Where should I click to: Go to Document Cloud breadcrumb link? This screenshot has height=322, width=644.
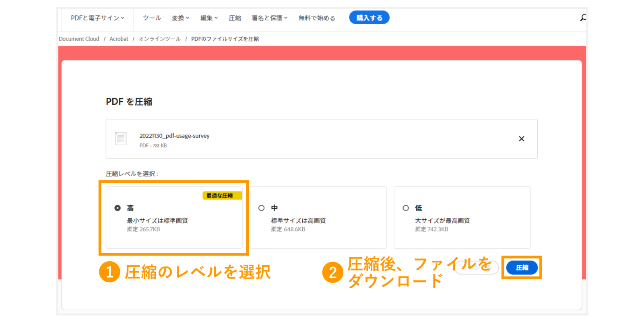79,39
